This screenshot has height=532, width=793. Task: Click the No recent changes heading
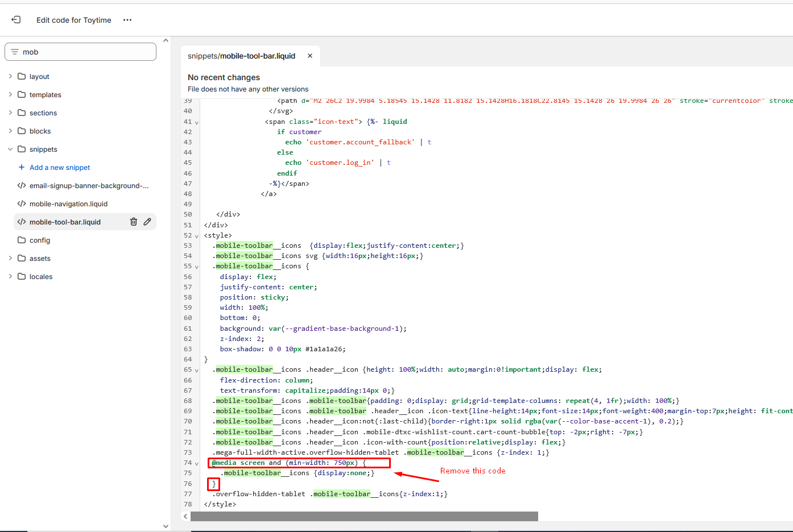pyautogui.click(x=224, y=77)
